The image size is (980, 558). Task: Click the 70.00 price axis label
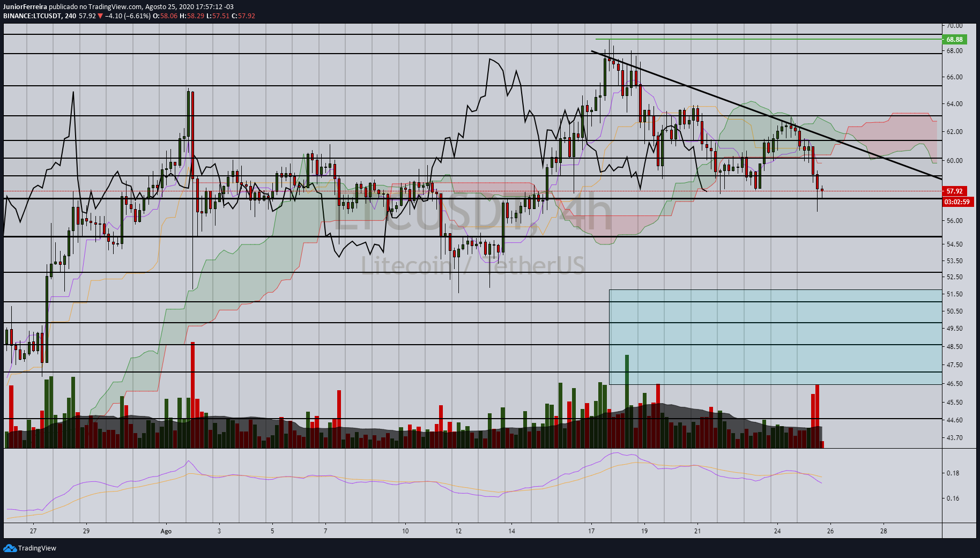pos(954,25)
